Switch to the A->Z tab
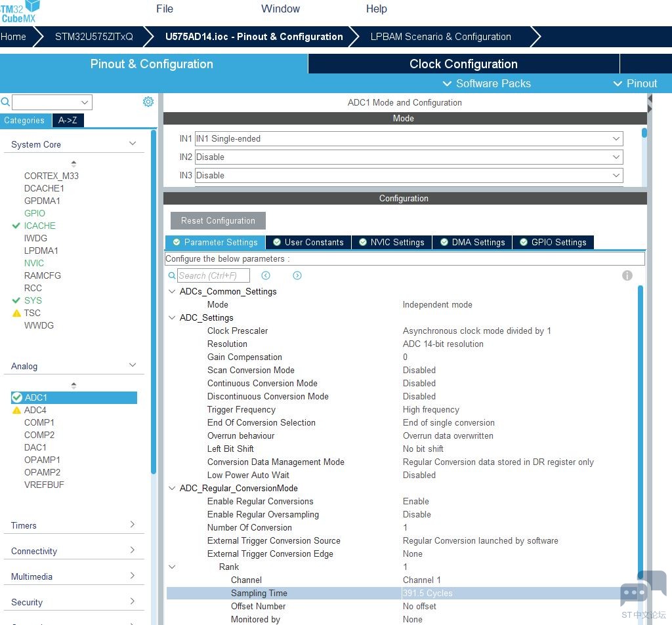Screen dimensions: 672x625 68,121
